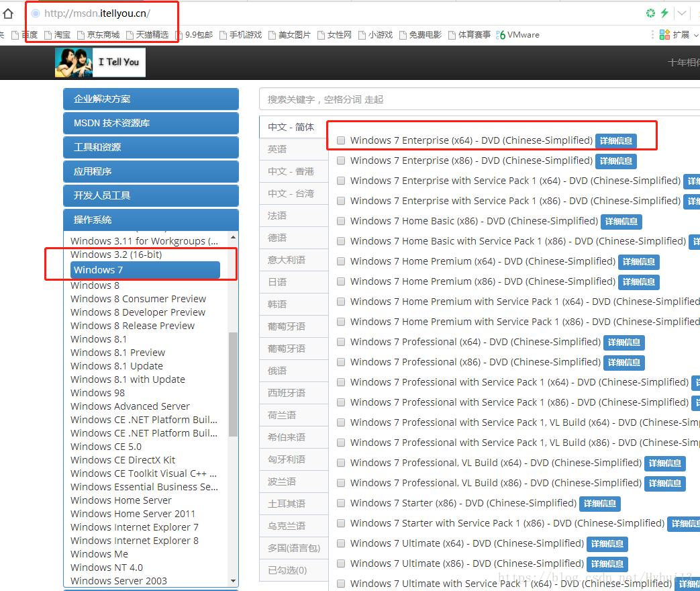Image resolution: width=700 pixels, height=591 pixels.
Task: Select the 日语 language tab
Action: [293, 282]
